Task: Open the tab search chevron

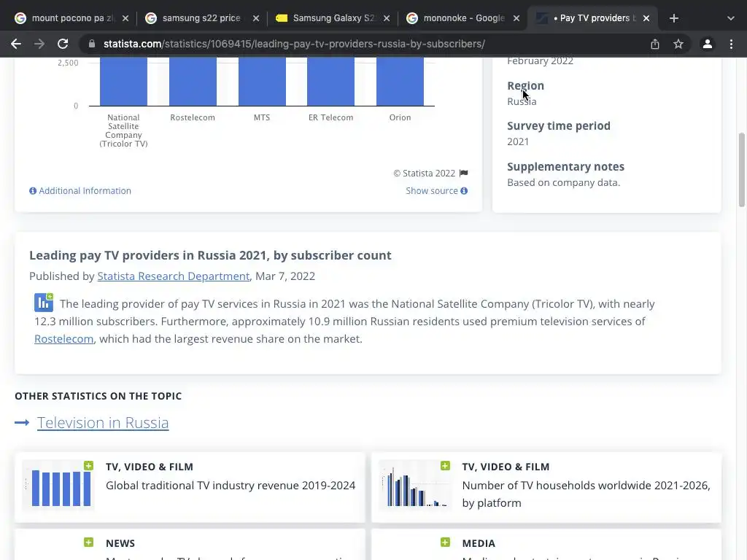Action: [731, 18]
